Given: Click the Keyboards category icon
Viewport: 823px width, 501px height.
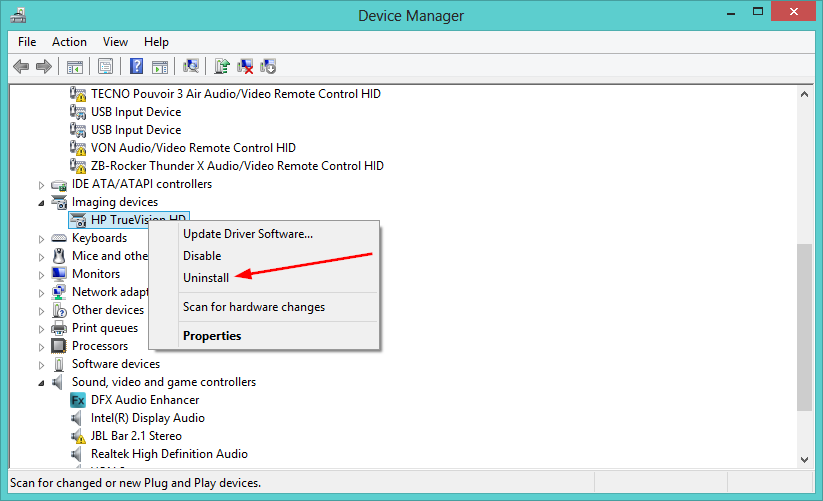Looking at the screenshot, I should point(59,238).
